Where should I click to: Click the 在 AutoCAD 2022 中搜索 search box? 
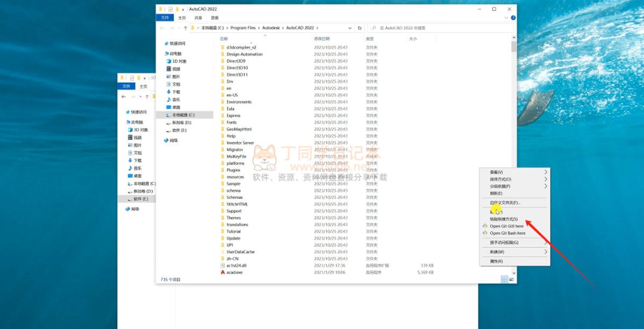click(440, 28)
